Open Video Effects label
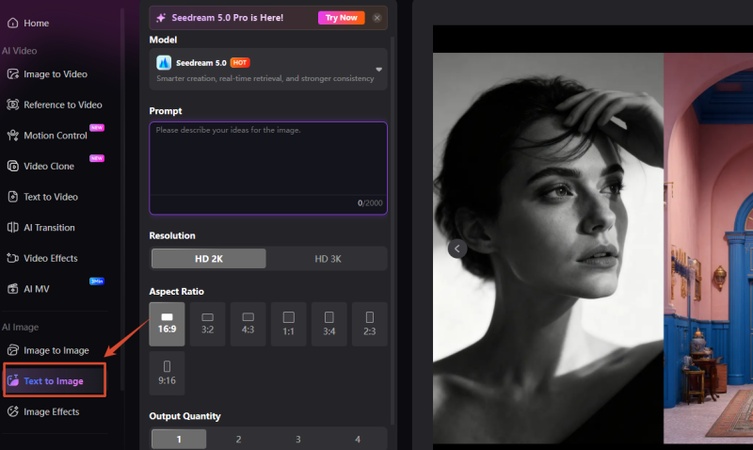753x450 pixels. pyautogui.click(x=50, y=258)
